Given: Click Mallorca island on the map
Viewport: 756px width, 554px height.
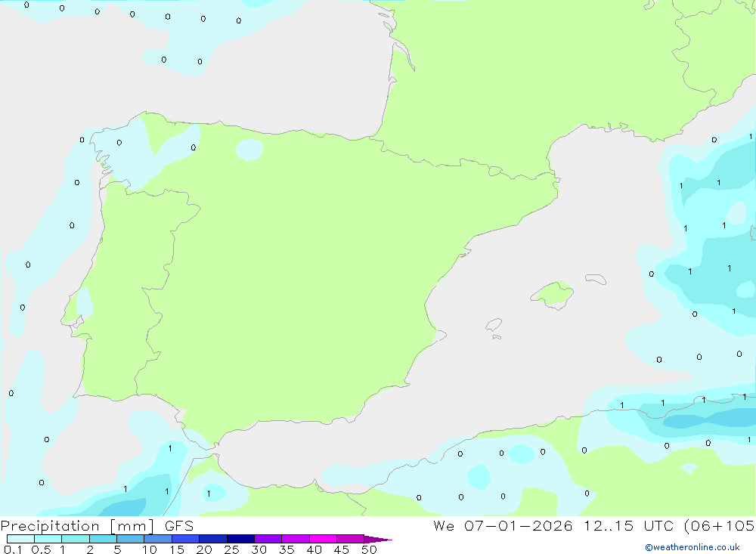Looking at the screenshot, I should pos(553,294).
